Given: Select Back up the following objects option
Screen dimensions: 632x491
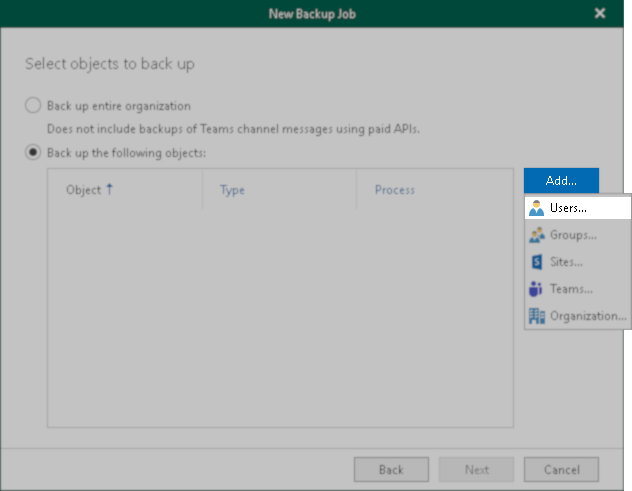Looking at the screenshot, I should tap(33, 153).
